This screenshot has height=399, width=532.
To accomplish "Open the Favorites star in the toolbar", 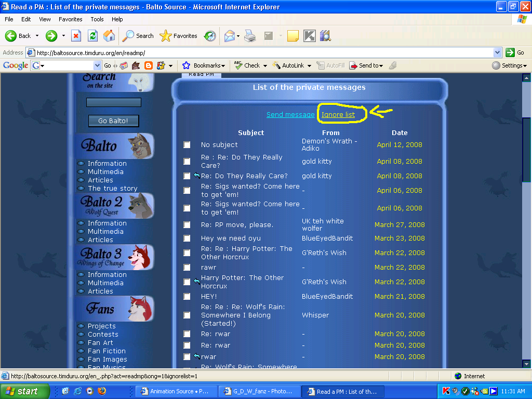I will click(166, 36).
